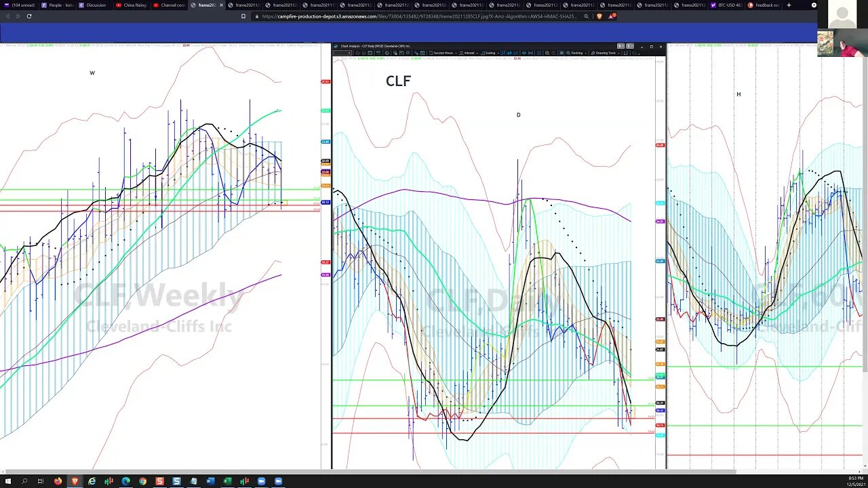This screenshot has height=488, width=868.
Task: Open the Session Hours dropdown in chart toolbar
Action: click(443, 53)
